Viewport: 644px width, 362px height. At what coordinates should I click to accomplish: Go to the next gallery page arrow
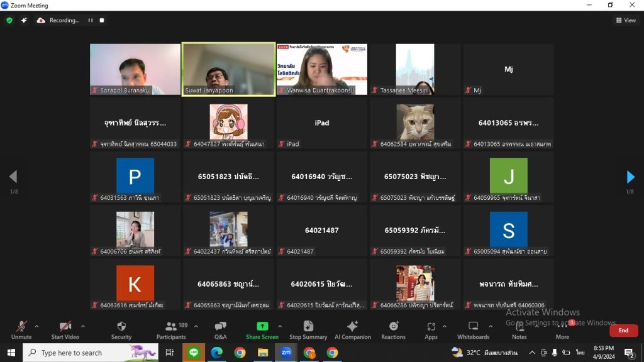tap(630, 177)
